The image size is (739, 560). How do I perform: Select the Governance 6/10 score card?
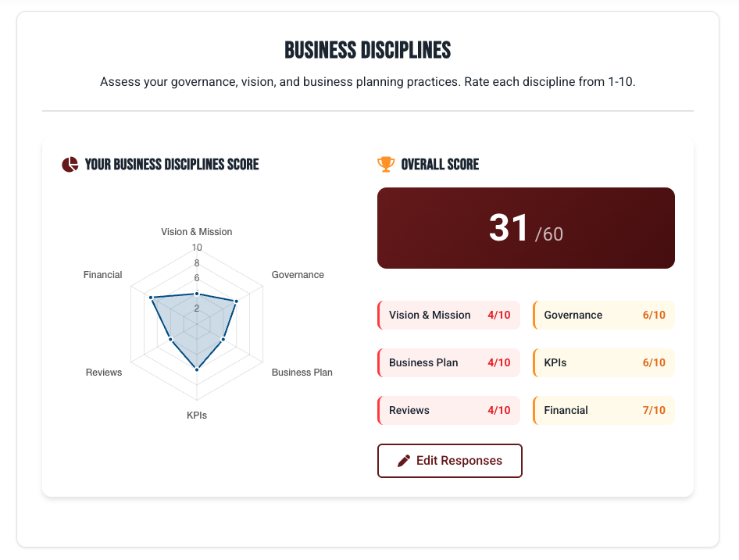pyautogui.click(x=603, y=315)
